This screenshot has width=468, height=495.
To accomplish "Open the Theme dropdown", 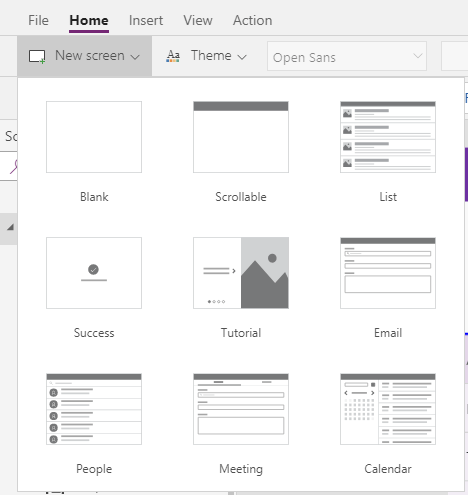I will 206,56.
